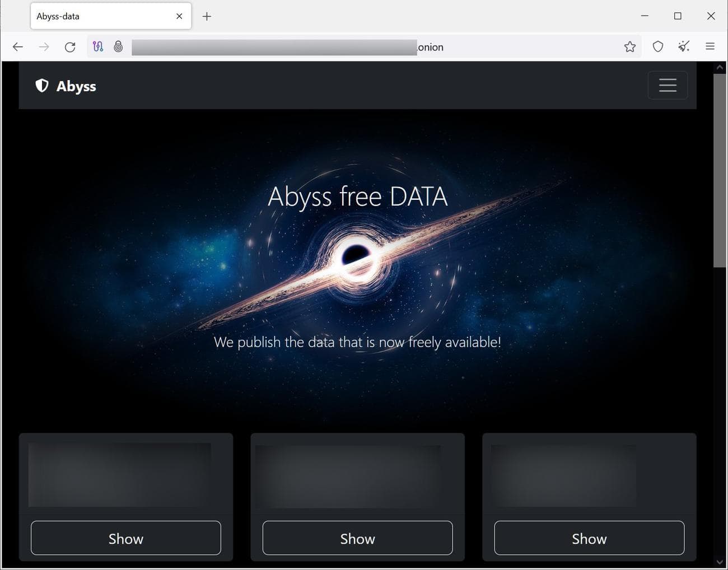
Task: Reload the Abyss page
Action: tap(70, 46)
